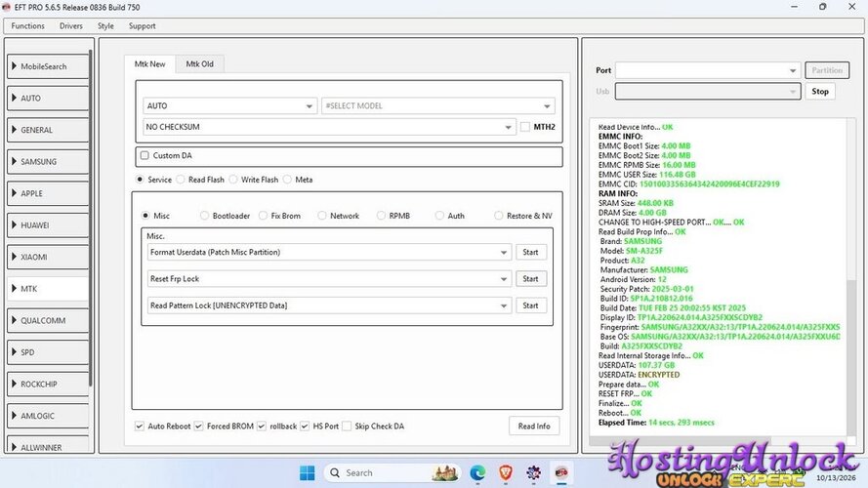Click the log panel vertical scrollbar
This screenshot has width=868, height=488.
coord(851,357)
